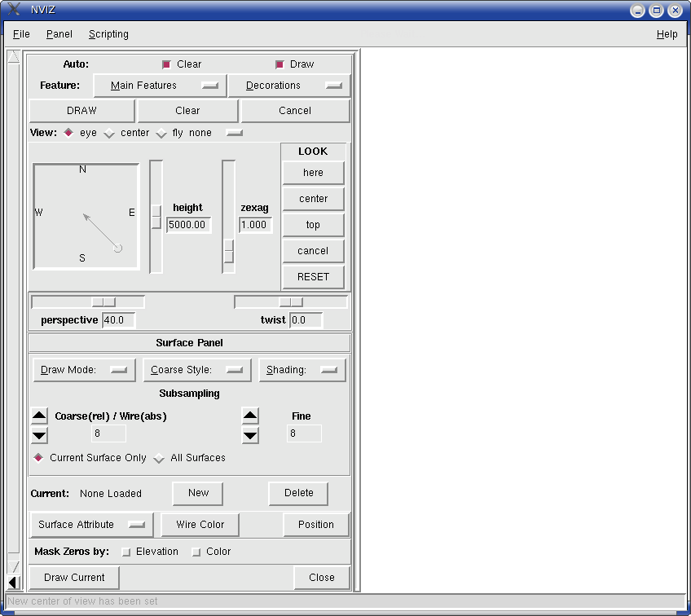The image size is (691, 616).
Task: Click the Position button
Action: [x=316, y=525]
